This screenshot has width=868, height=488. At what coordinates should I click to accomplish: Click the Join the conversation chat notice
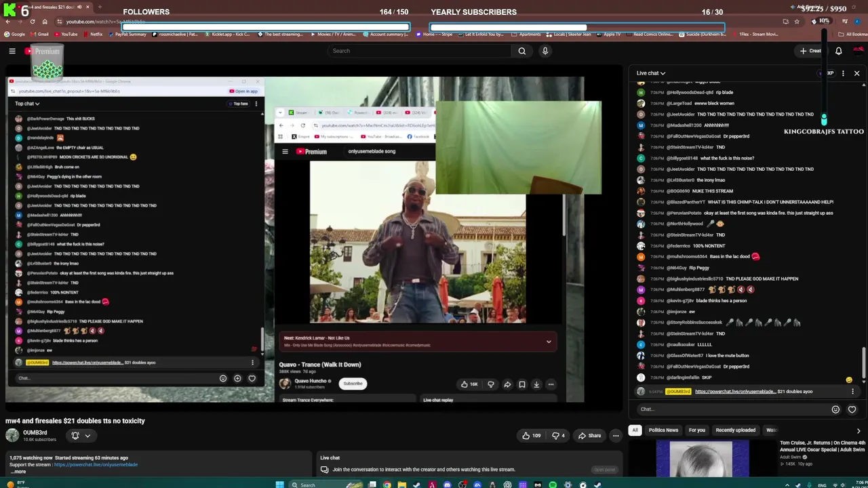pyautogui.click(x=424, y=469)
